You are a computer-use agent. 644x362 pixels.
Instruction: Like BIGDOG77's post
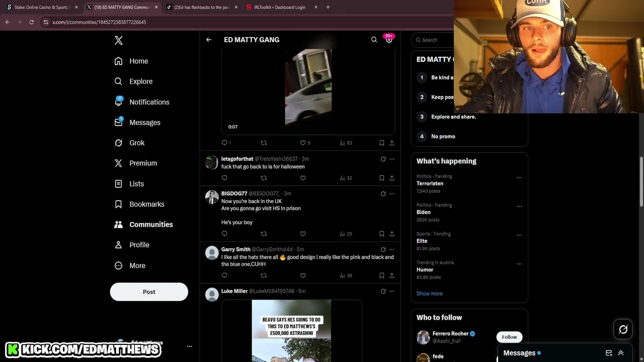pos(303,234)
